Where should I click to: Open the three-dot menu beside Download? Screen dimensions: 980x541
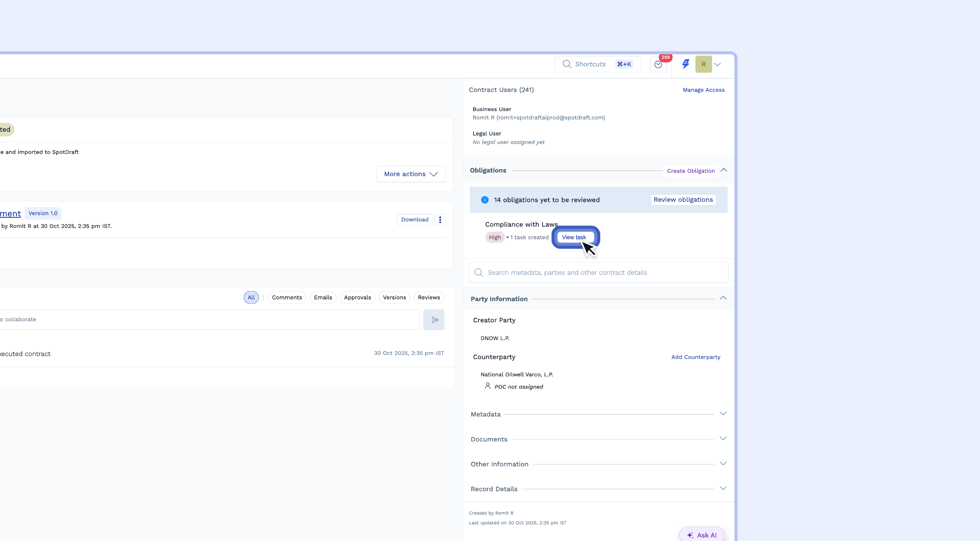(x=440, y=219)
